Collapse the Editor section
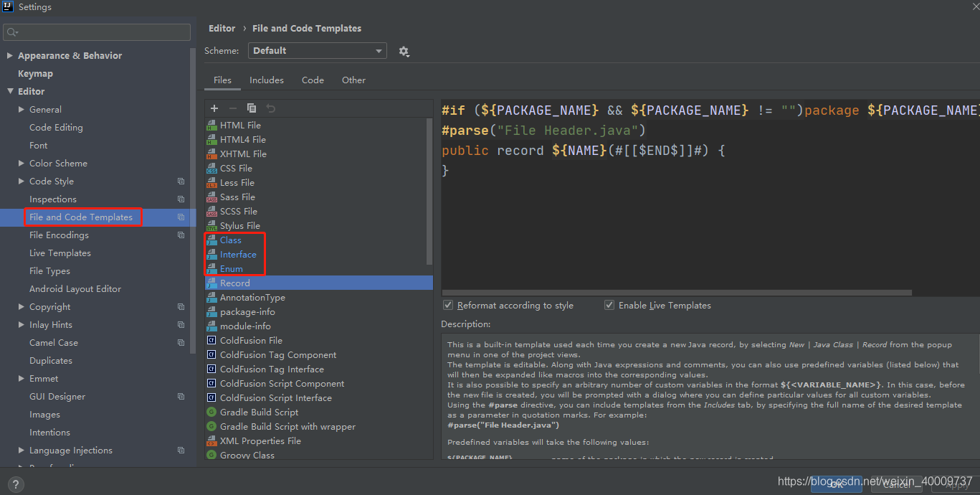Screen dimensions: 980x495 10,92
